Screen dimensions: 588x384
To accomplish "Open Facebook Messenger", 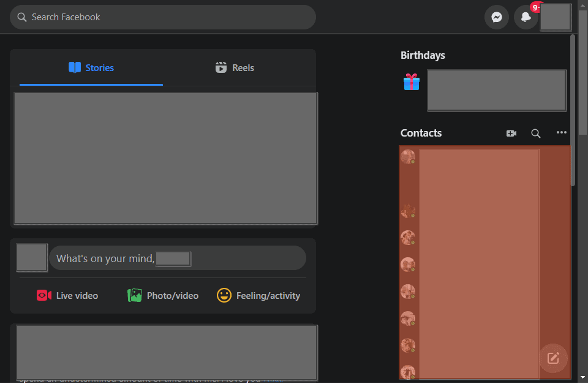I will pyautogui.click(x=496, y=17).
